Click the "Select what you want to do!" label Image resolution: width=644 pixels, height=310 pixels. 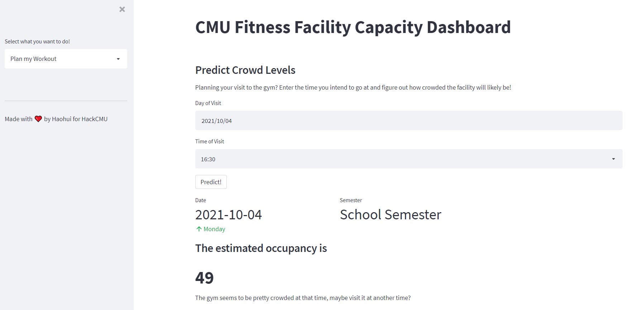tap(37, 42)
